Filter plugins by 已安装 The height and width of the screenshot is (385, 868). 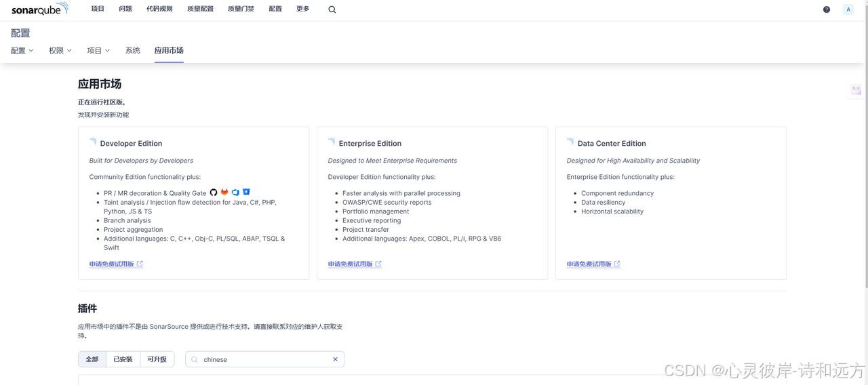(123, 359)
